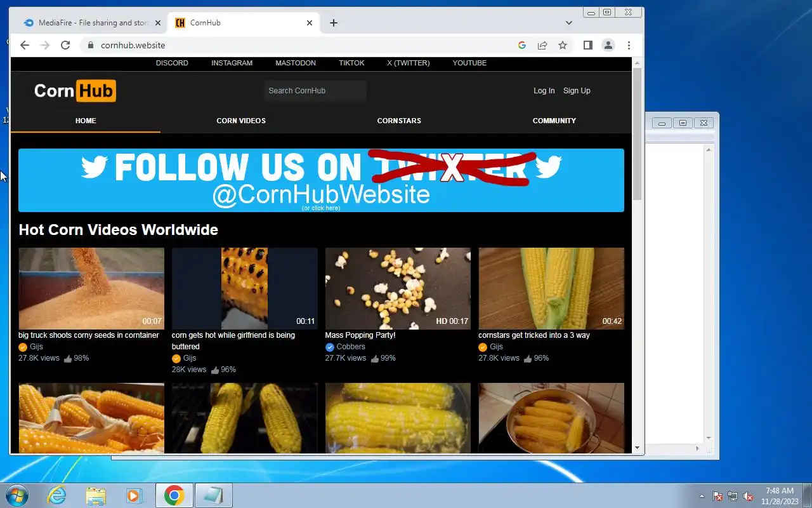The image size is (812, 508).
Task: Open the cornstars 3 way video thumbnail
Action: pos(551,288)
